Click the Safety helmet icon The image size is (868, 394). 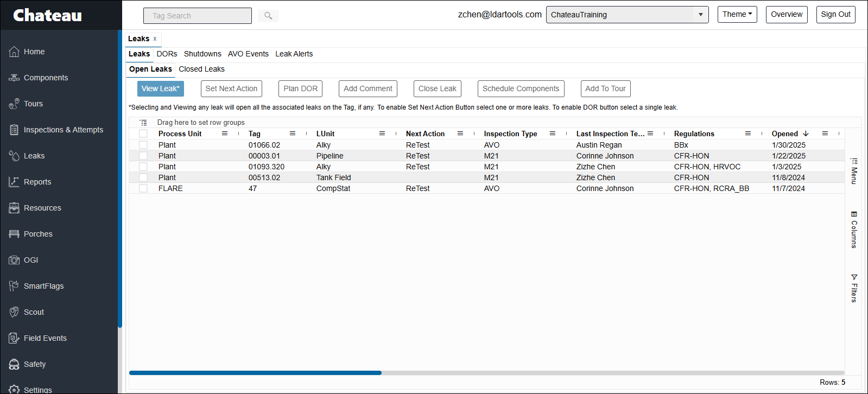click(14, 364)
